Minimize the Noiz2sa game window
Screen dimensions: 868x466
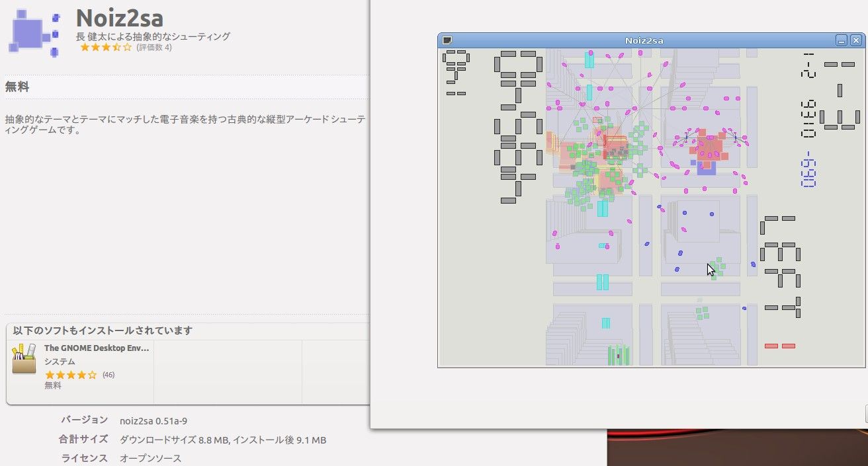(x=842, y=40)
